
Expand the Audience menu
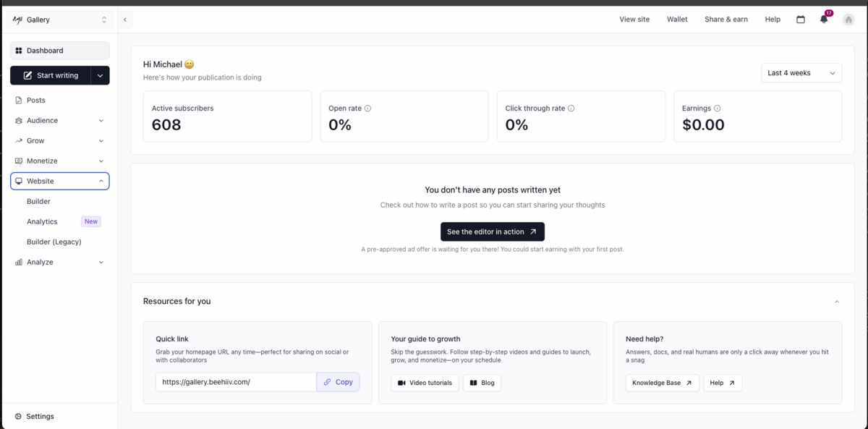(x=59, y=120)
